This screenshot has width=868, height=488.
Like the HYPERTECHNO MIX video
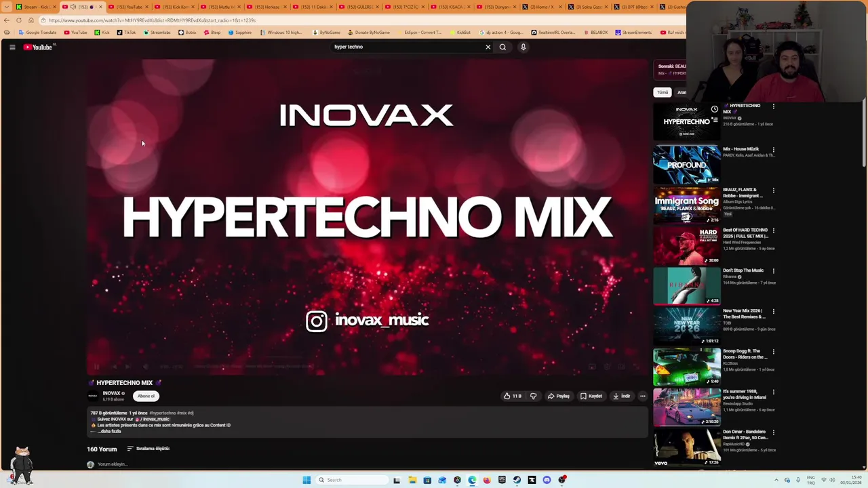click(x=512, y=396)
